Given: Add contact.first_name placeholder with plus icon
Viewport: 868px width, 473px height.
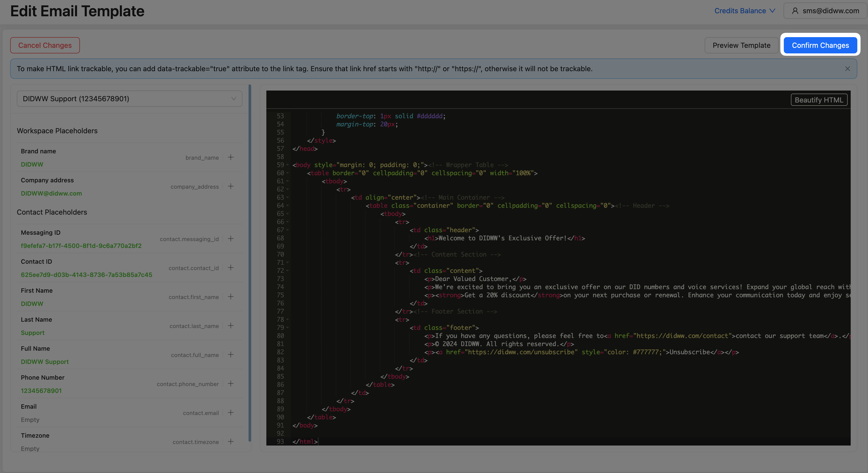Looking at the screenshot, I should tap(230, 297).
